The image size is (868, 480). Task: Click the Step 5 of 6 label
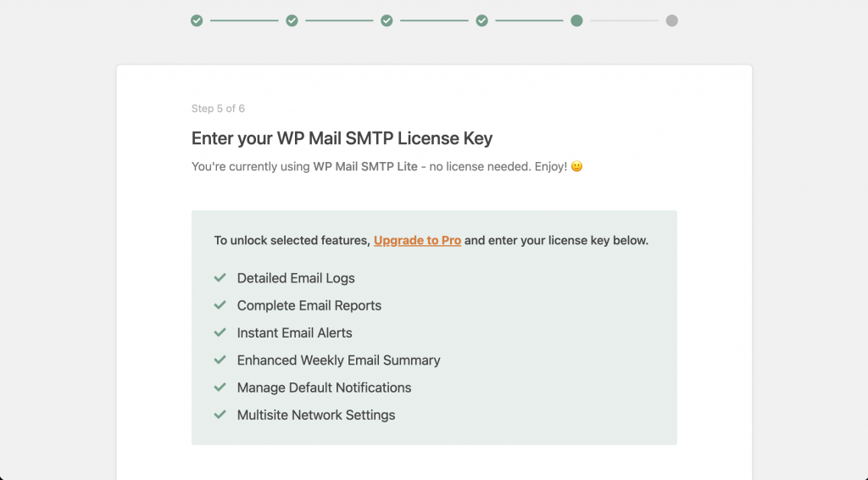coord(218,109)
